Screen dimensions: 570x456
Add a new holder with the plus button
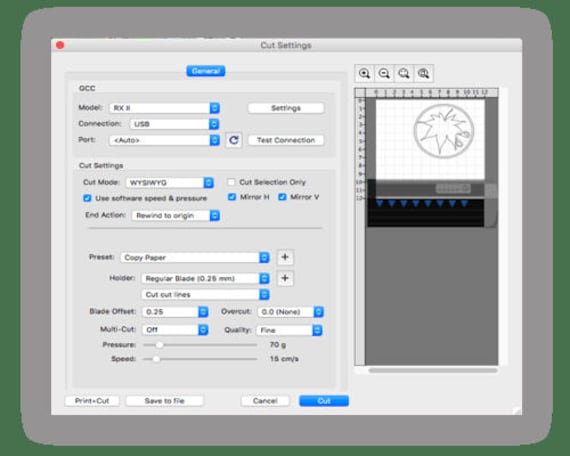[285, 278]
